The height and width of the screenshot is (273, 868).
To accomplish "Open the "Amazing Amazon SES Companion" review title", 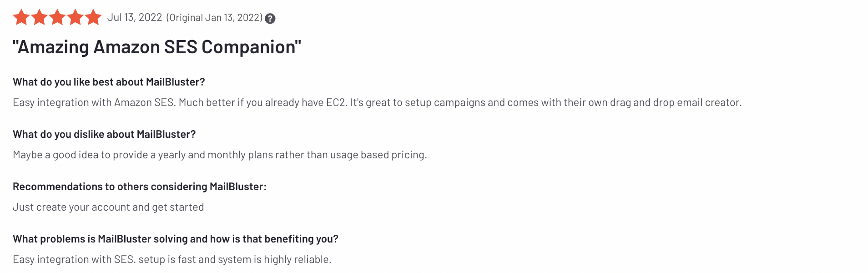I will [x=157, y=47].
